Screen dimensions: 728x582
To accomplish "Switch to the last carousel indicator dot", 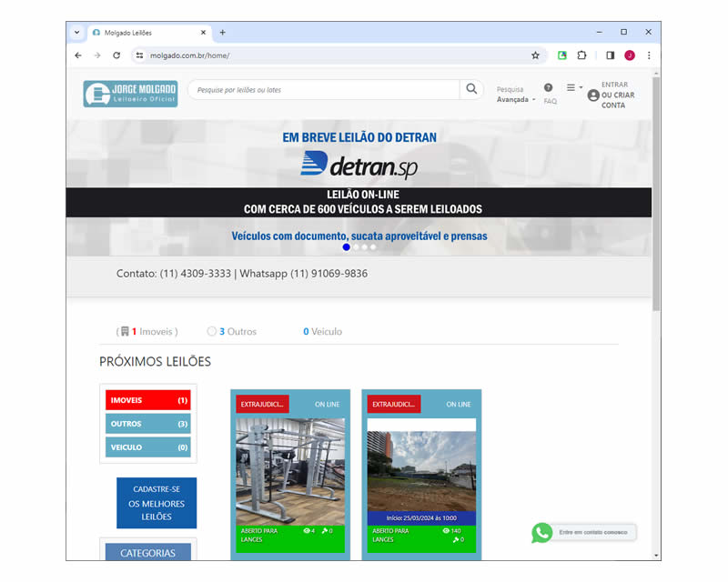I will (373, 247).
